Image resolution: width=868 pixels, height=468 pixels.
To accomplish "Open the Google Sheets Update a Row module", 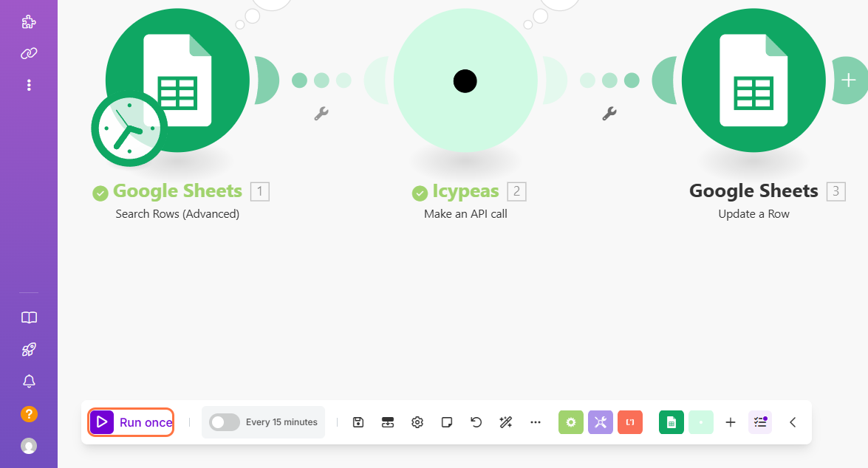I will pos(753,80).
